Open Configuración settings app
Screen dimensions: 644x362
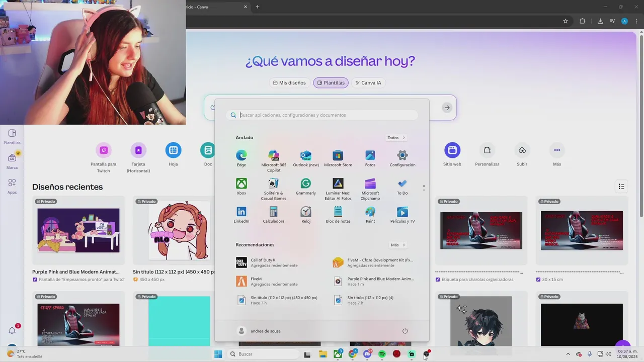coord(403,158)
